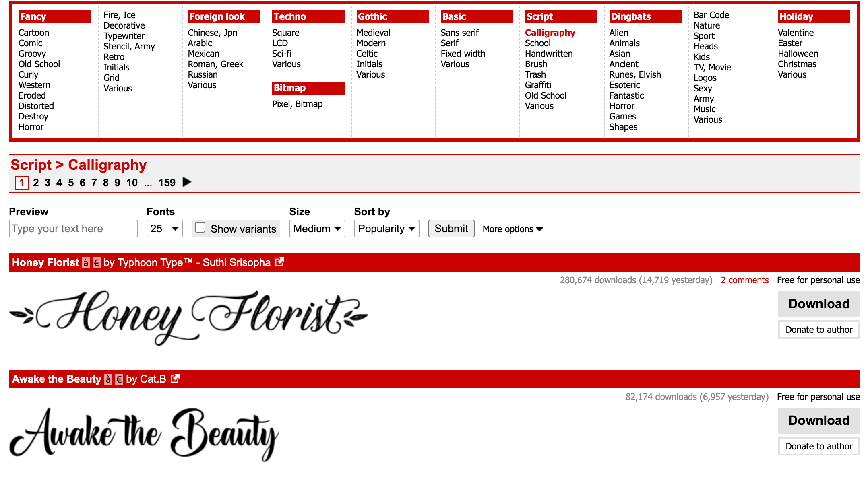Go to page 5 of results
Screen dimensions: 868x482
point(71,183)
